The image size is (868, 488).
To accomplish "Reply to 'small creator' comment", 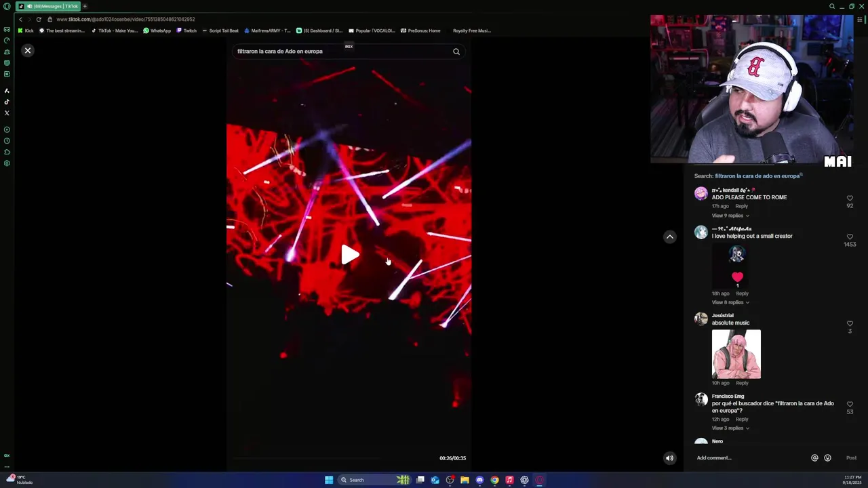I will [742, 293].
